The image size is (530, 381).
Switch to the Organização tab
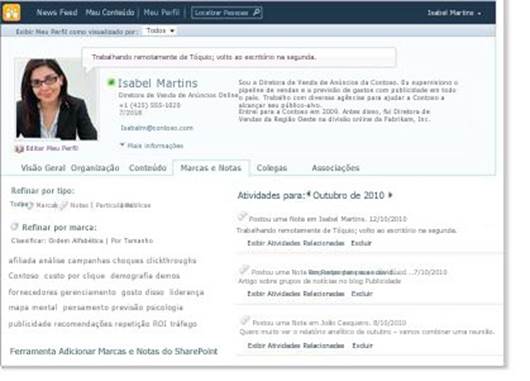tap(95, 168)
